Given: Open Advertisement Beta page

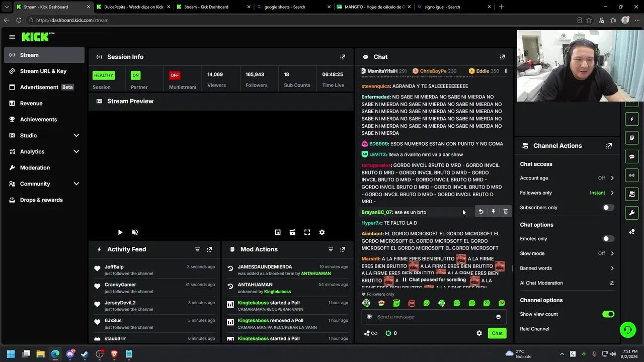Looking at the screenshot, I should [x=44, y=87].
